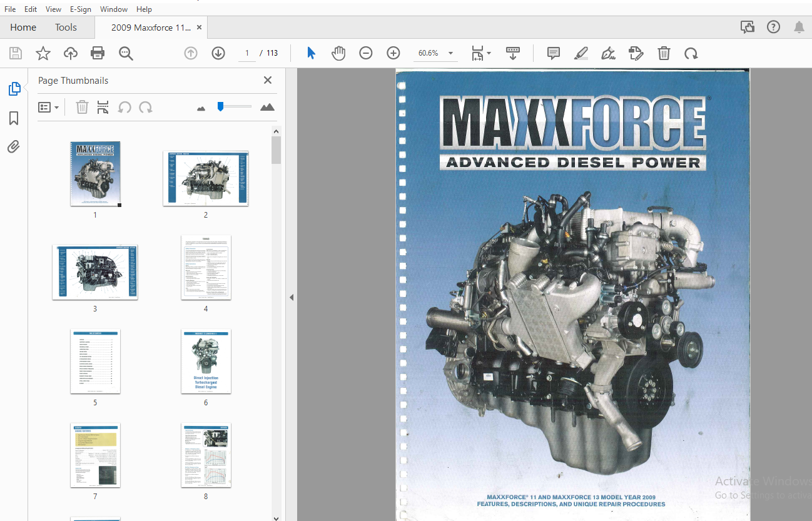Open the notifications bell
812x521 pixels.
click(799, 27)
